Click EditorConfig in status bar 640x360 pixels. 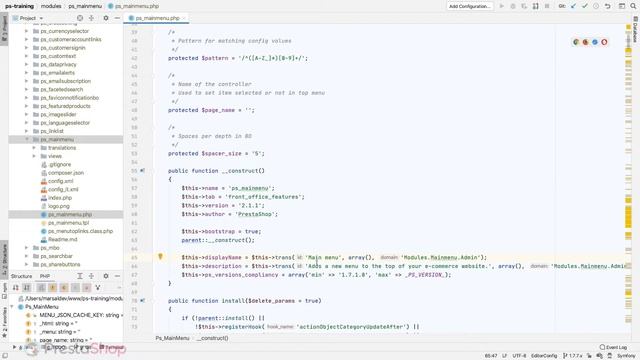pyautogui.click(x=544, y=356)
